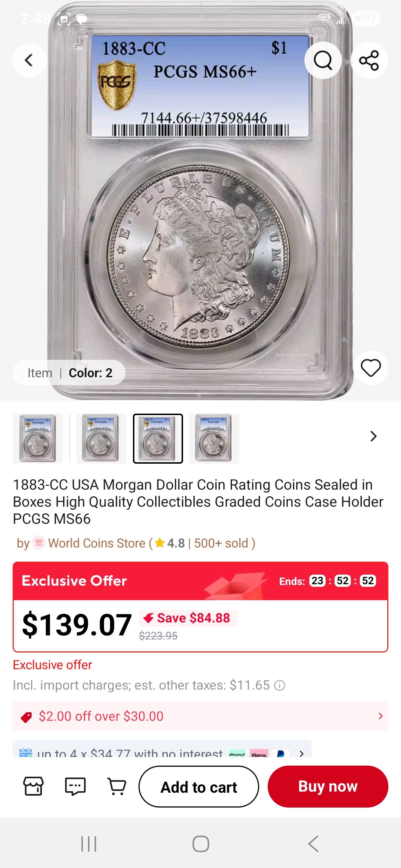
Task: Add item to wishlist heart
Action: [371, 368]
